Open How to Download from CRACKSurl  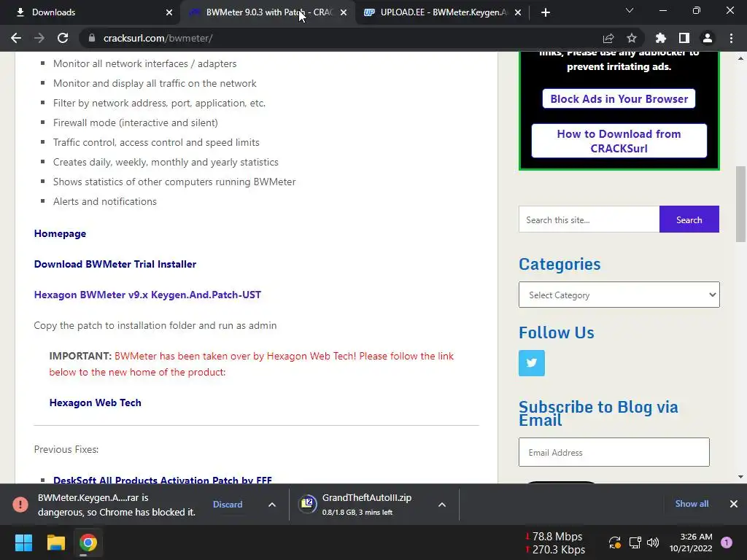click(x=619, y=141)
